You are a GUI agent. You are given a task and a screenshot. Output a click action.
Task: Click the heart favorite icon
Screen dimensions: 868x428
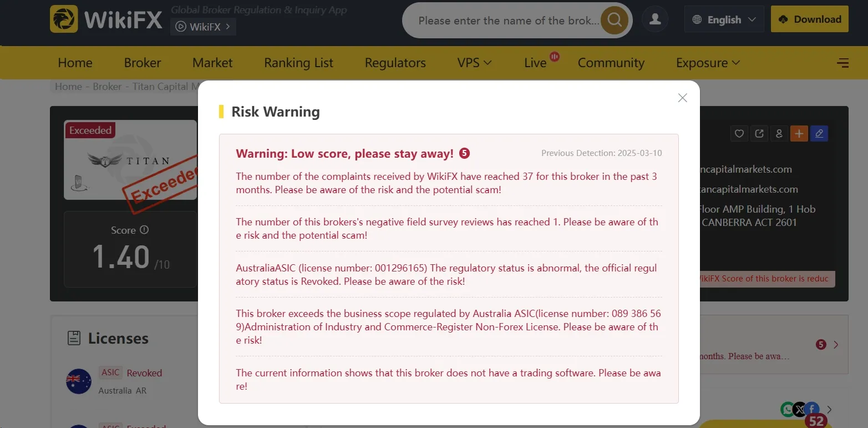(739, 133)
